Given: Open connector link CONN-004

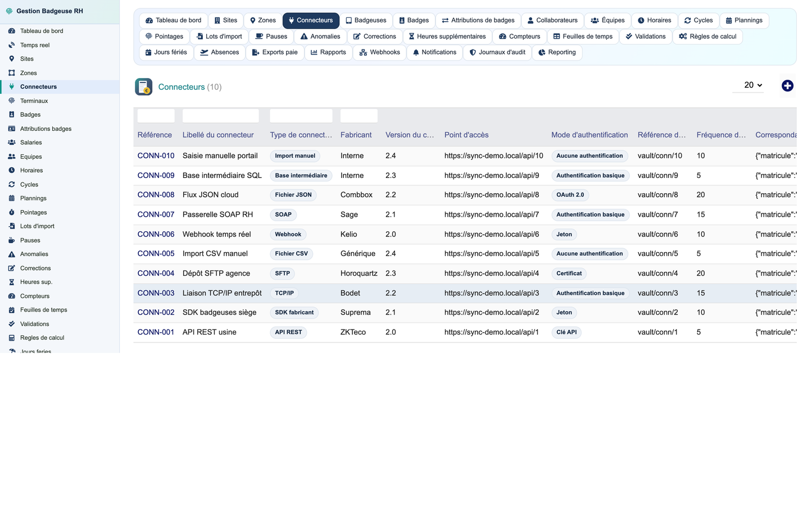Looking at the screenshot, I should click(x=156, y=273).
